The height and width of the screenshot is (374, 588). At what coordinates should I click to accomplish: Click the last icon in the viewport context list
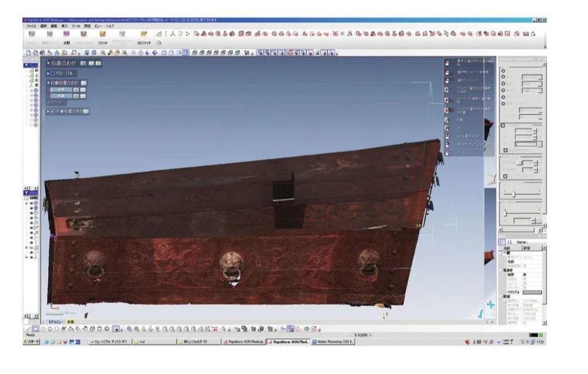pyautogui.click(x=447, y=152)
